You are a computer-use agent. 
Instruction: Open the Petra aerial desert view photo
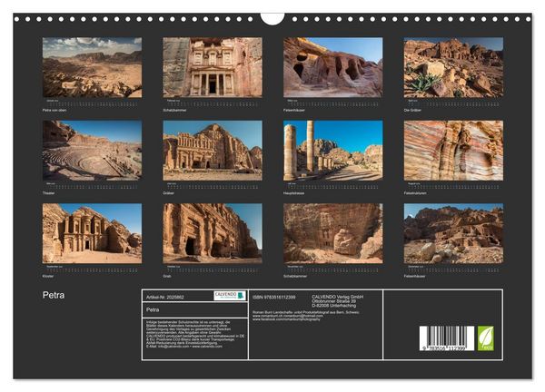[92, 67]
